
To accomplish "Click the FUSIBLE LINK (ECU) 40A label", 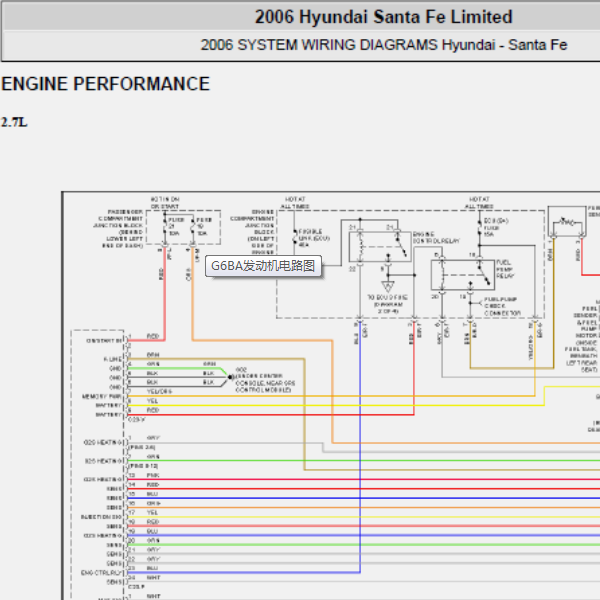I will (314, 238).
